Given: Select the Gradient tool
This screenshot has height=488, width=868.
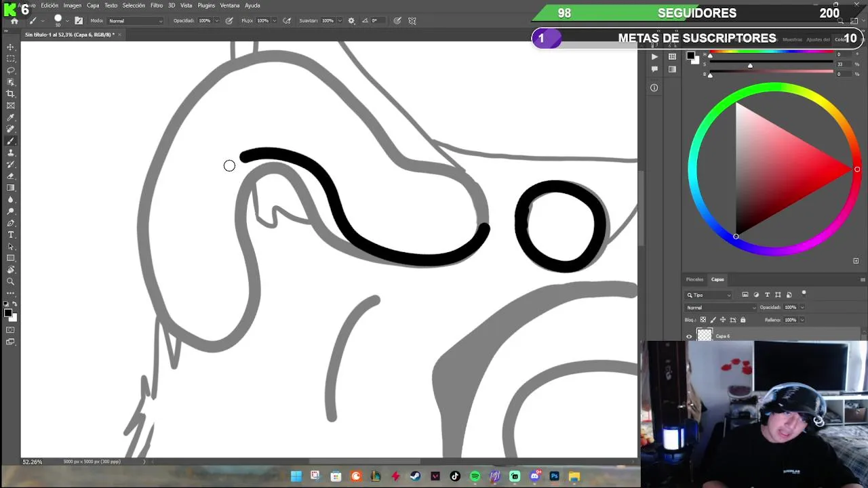Looking at the screenshot, I should click(11, 188).
